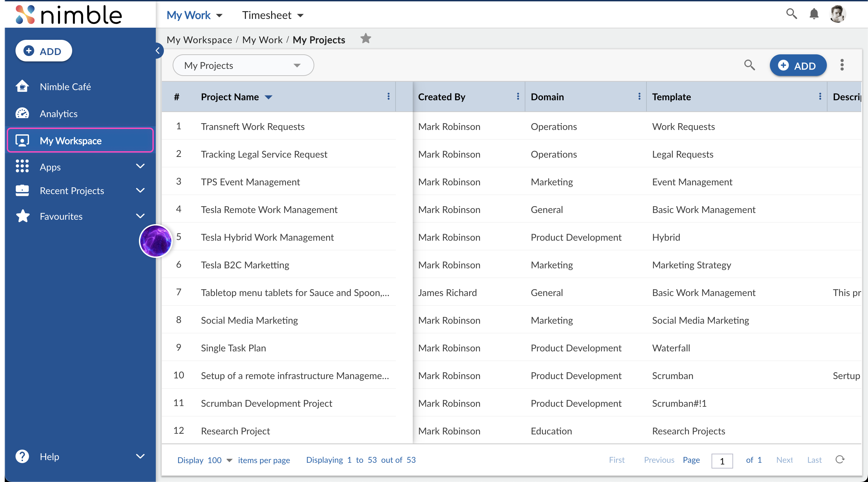
Task: Expand the Favourites section
Action: click(141, 216)
